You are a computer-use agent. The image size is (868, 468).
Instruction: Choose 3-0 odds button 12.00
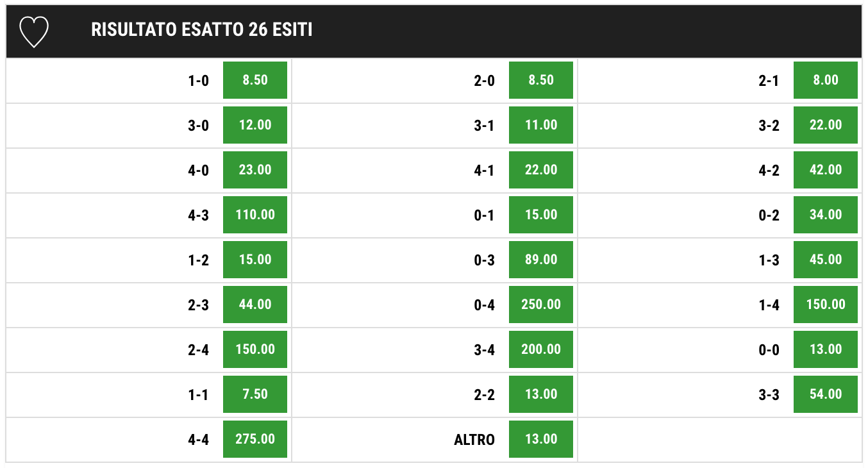point(255,125)
